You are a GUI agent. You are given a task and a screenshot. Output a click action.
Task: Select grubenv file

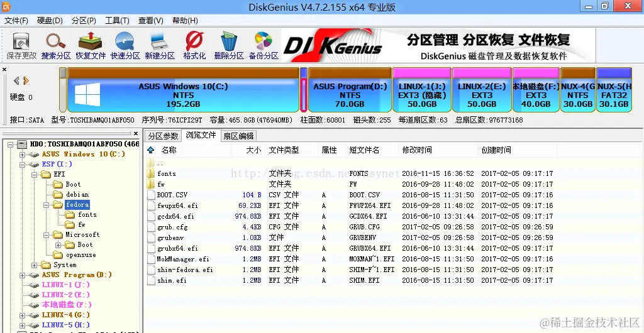click(350, 237)
